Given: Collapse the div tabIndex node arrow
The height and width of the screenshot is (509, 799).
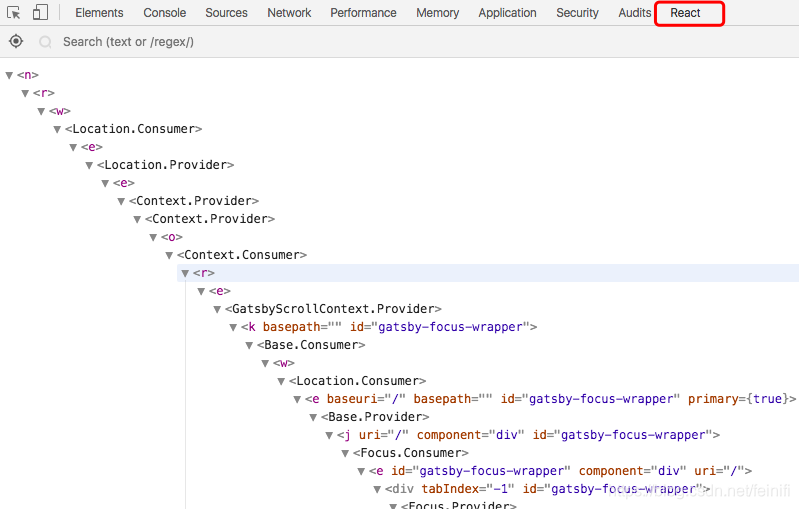Looking at the screenshot, I should [x=377, y=490].
